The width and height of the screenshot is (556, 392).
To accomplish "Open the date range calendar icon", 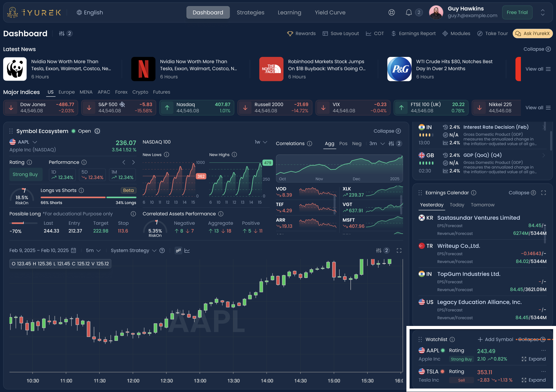I will [x=74, y=250].
